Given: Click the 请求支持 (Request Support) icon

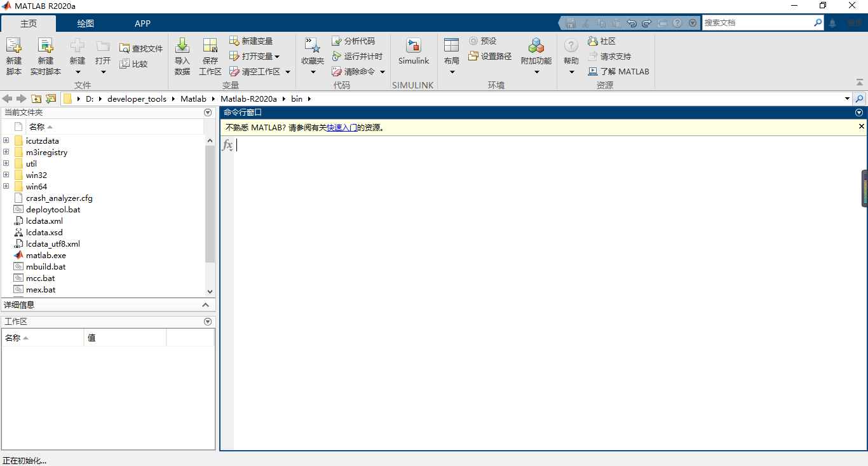Looking at the screenshot, I should coord(593,56).
